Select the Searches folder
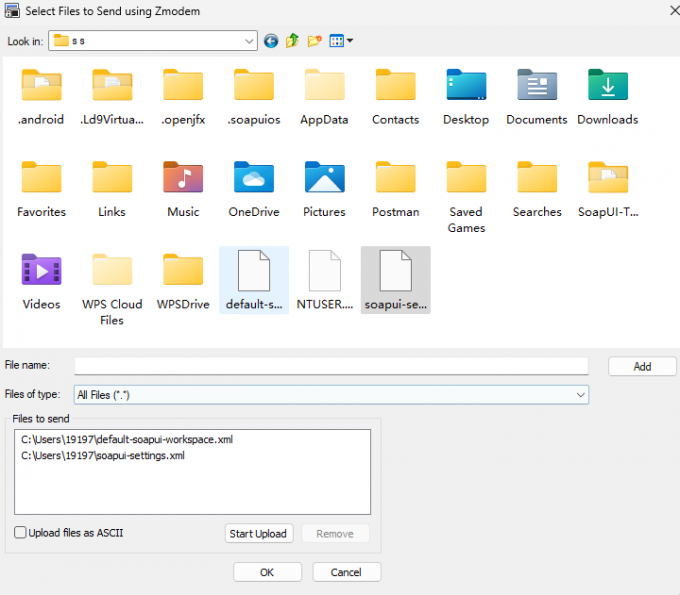680x595 pixels. tap(537, 190)
